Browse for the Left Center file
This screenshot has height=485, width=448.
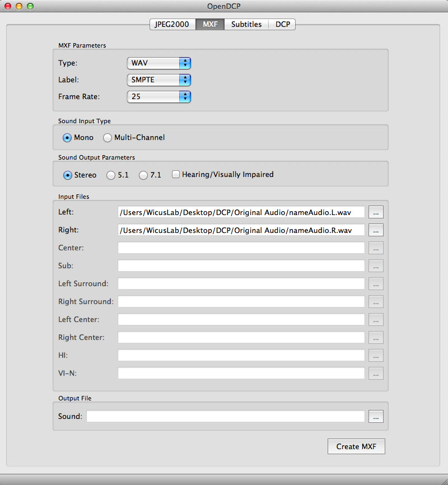[x=376, y=320]
